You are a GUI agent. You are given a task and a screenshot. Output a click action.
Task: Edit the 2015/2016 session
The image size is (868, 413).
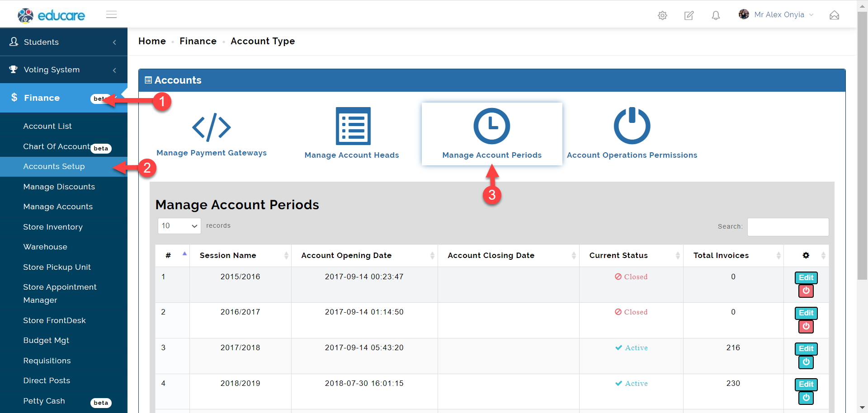tap(806, 277)
